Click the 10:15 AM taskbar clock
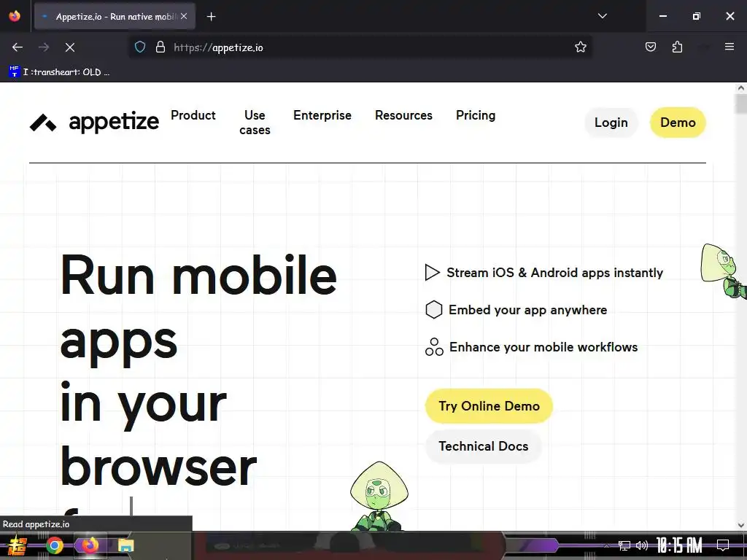The height and width of the screenshot is (560, 747). click(679, 545)
